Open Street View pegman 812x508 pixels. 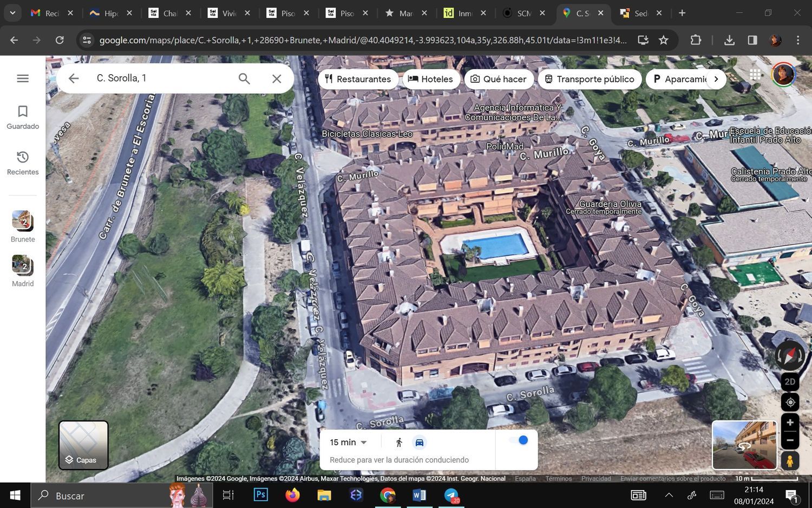(790, 461)
